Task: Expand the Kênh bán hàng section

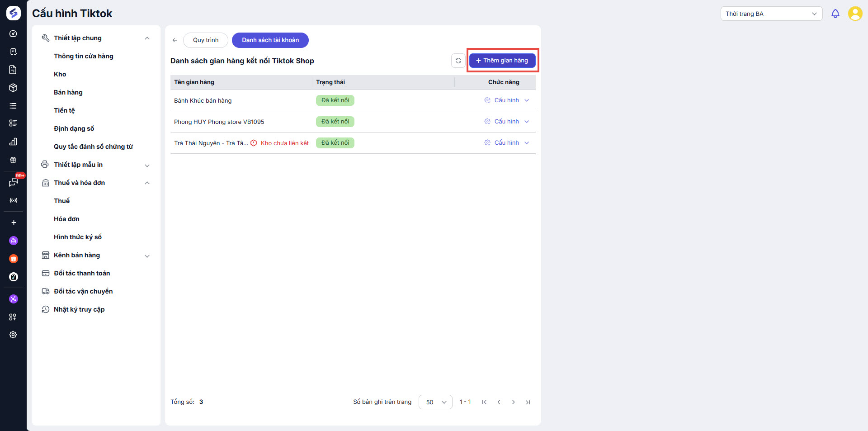Action: click(147, 256)
